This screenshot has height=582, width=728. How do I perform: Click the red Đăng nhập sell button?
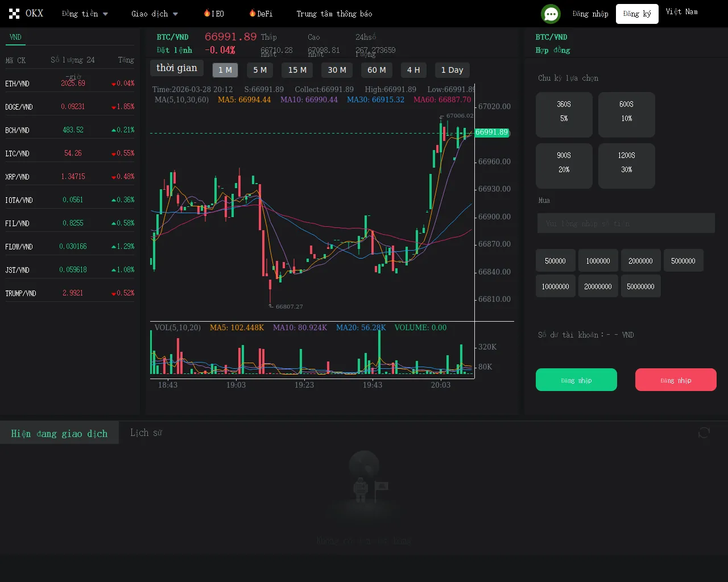(x=675, y=380)
